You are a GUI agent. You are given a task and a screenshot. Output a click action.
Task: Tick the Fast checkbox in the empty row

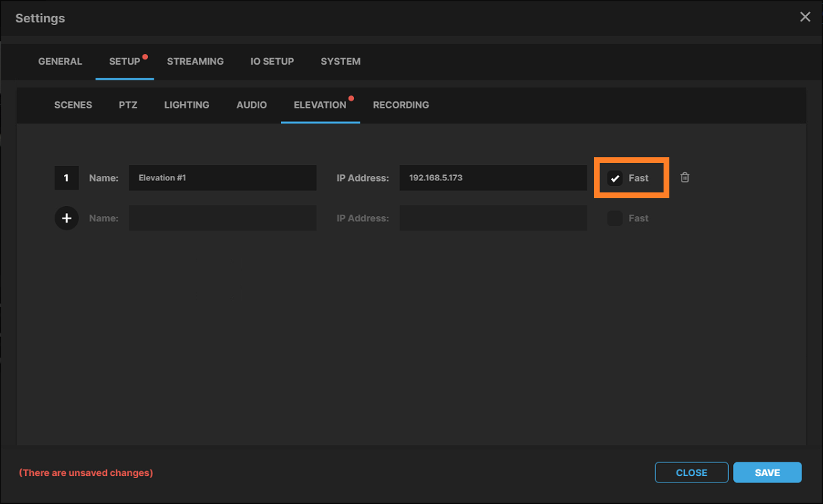(x=615, y=218)
